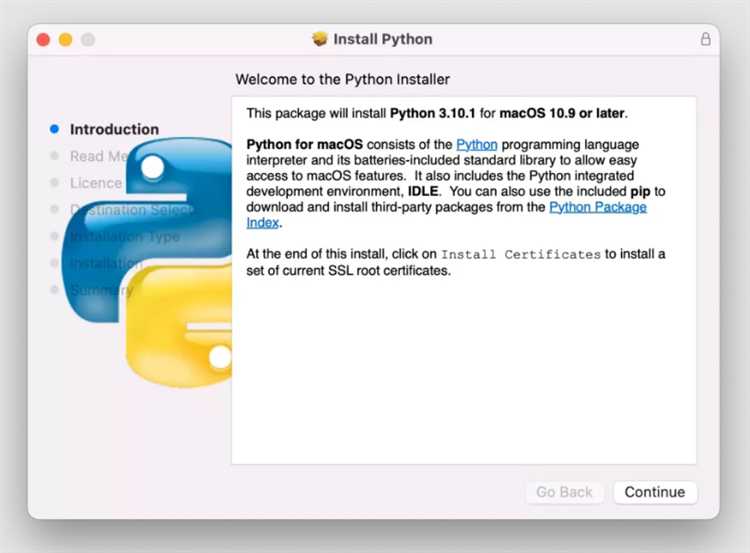The image size is (750, 553).
Task: Click the blue bullet beside Introduction
Action: click(54, 129)
